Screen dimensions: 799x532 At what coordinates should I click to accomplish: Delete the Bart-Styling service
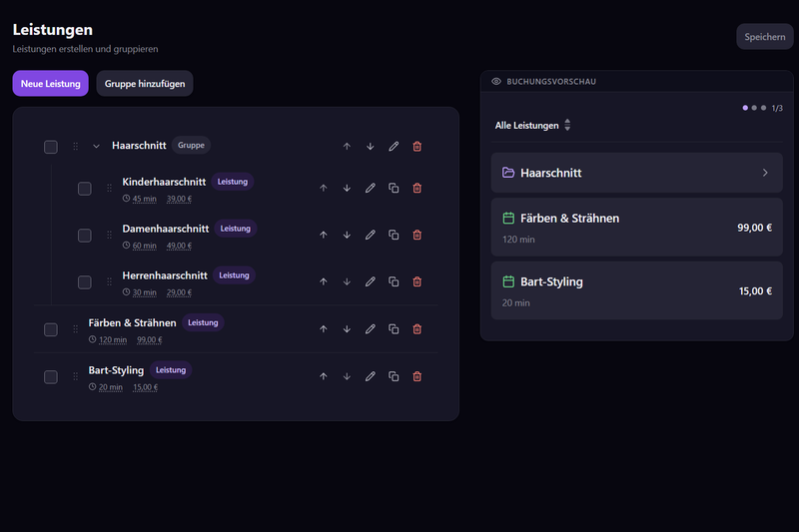click(x=416, y=376)
